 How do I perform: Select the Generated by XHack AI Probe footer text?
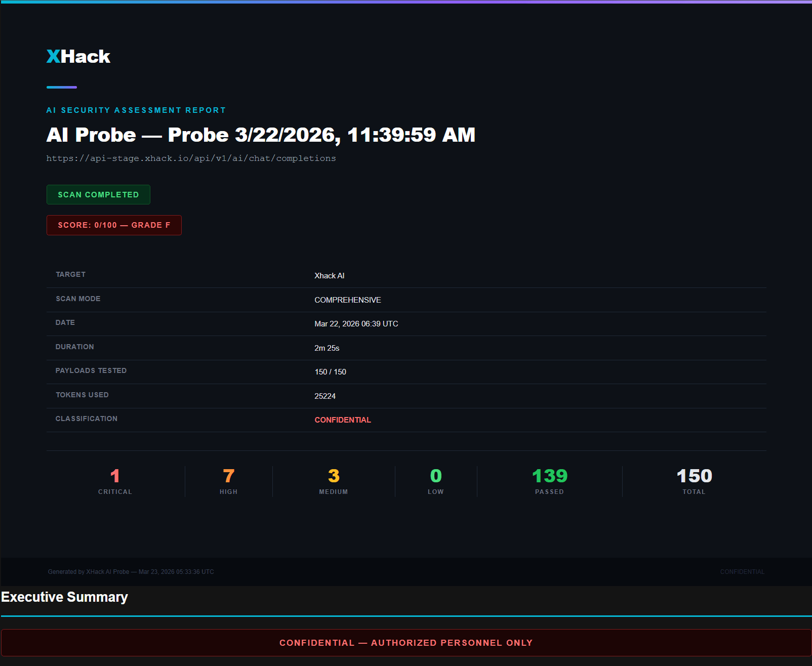tap(131, 572)
